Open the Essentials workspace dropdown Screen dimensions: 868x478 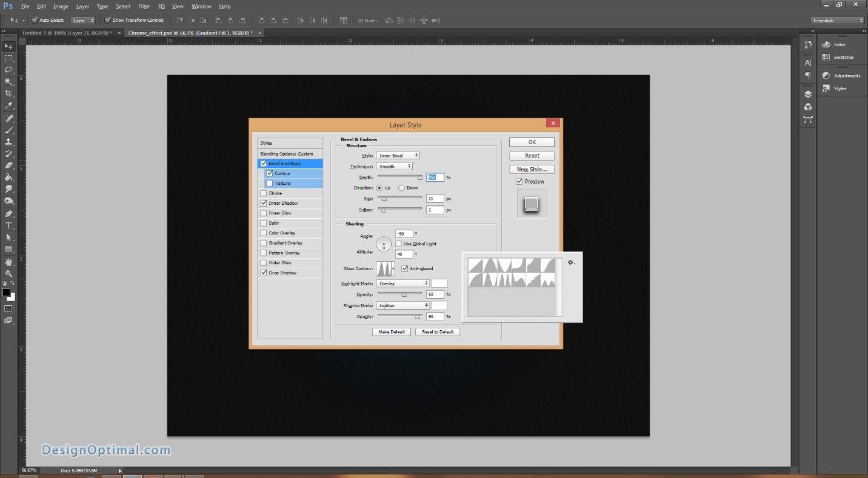(x=838, y=21)
